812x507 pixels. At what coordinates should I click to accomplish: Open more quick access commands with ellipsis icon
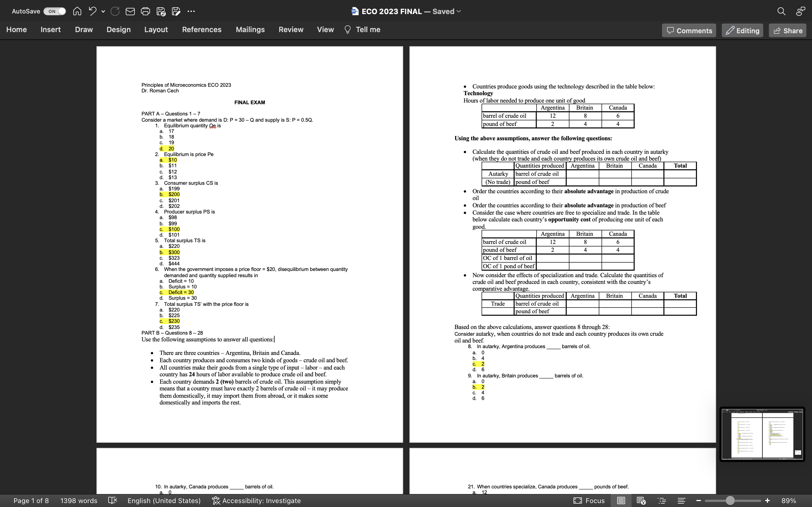[x=191, y=11]
